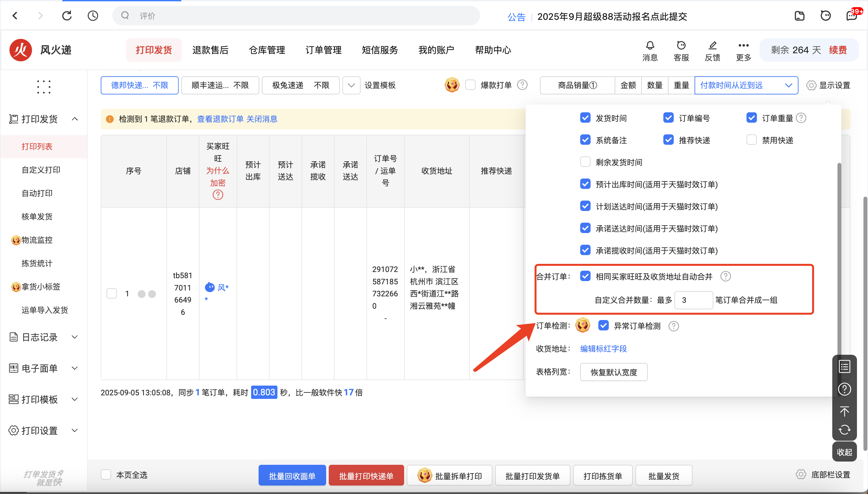Edit the 自定义合并数量 number field

(693, 300)
